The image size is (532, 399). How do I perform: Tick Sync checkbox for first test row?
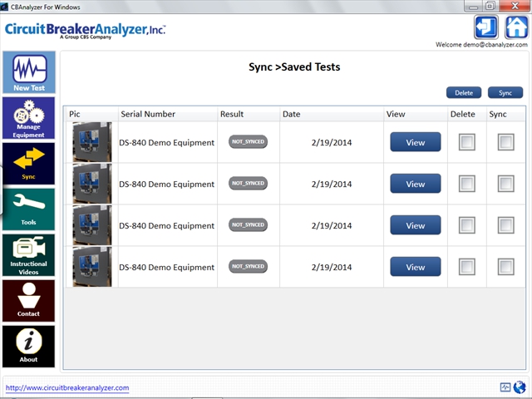[x=506, y=142]
